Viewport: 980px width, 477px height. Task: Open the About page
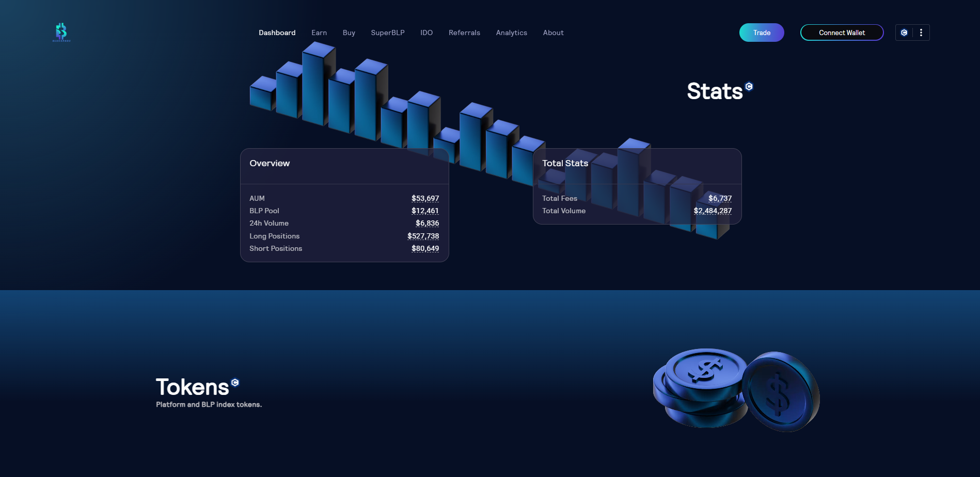[x=554, y=33]
